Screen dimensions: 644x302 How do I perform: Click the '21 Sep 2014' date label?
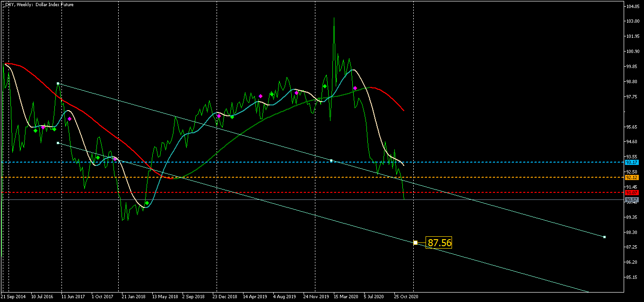(x=14, y=297)
